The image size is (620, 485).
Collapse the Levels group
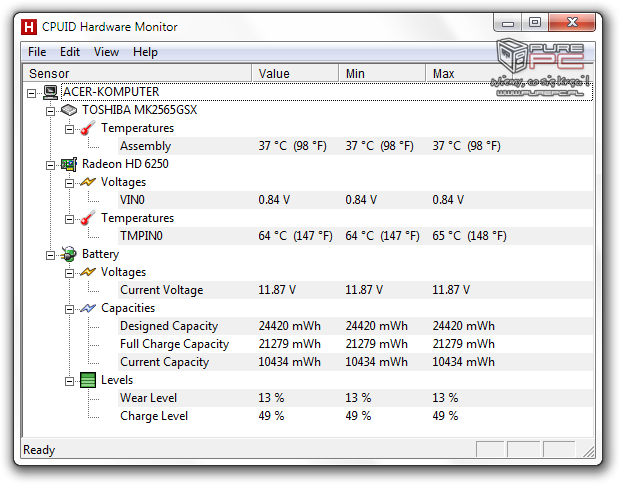click(69, 381)
